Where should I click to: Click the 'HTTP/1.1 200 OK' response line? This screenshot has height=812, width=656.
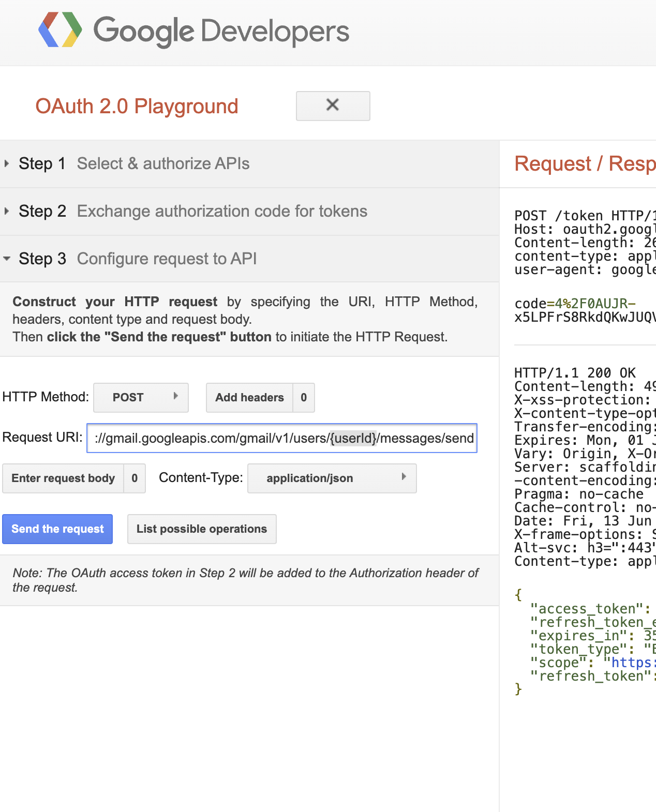[x=575, y=373]
